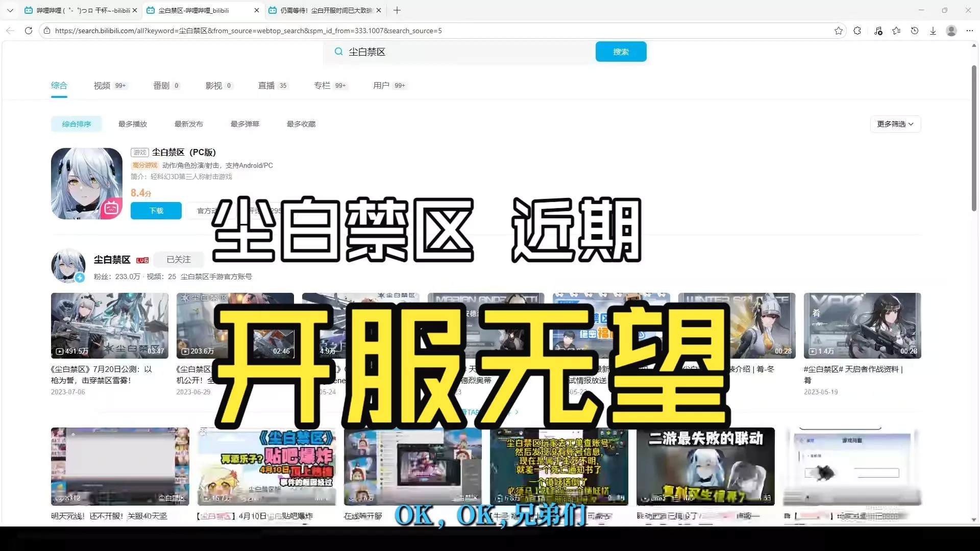The height and width of the screenshot is (551, 980).
Task: Open browser history clock icon
Action: [915, 31]
